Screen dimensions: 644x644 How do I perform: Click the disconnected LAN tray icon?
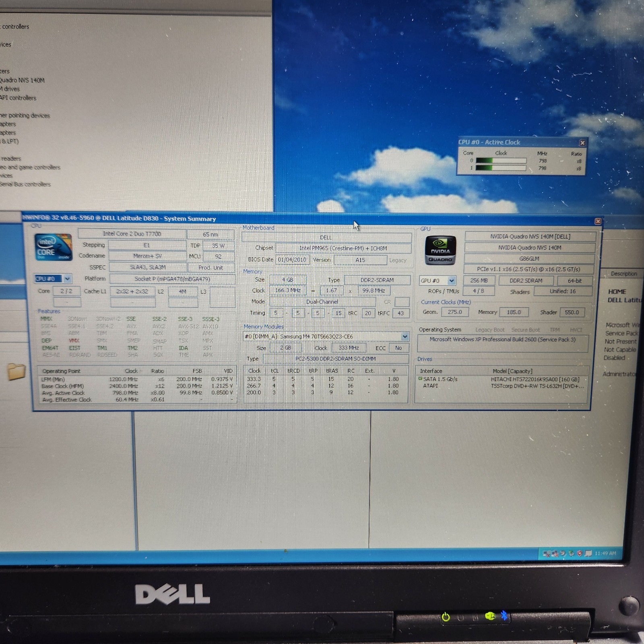tap(555, 554)
